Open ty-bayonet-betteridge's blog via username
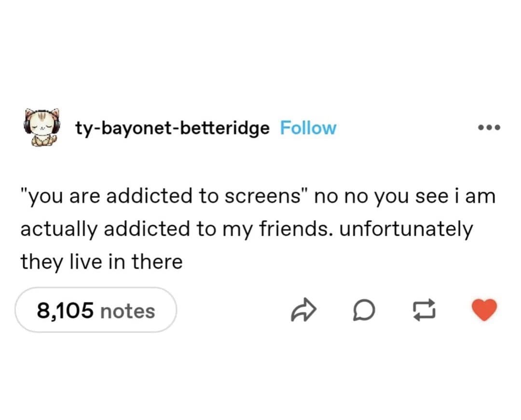Image resolution: width=521 pixels, height=420 pixels. point(172,128)
